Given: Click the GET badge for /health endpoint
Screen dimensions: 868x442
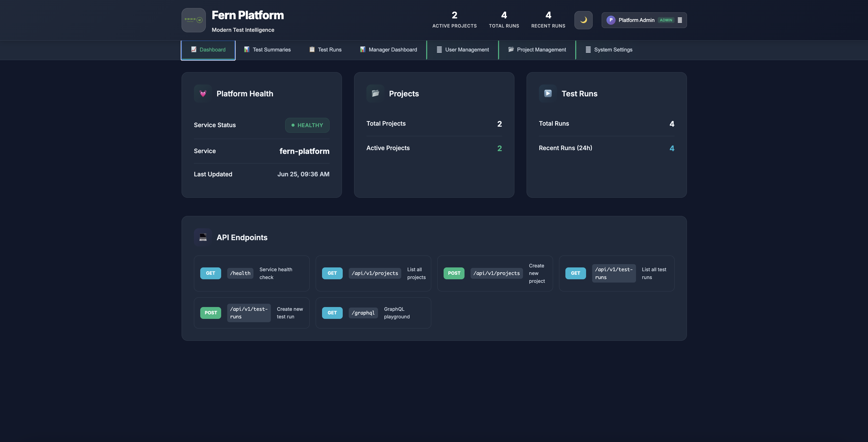Looking at the screenshot, I should click(x=211, y=273).
